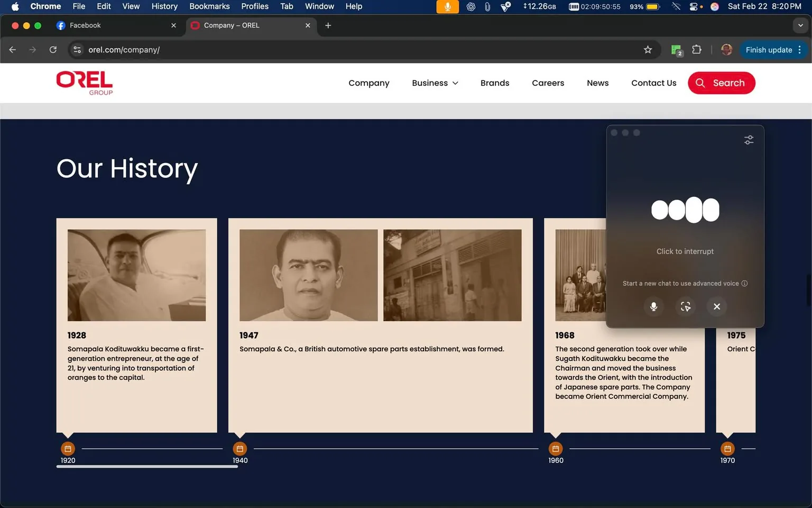Go to the Careers page
Screen dimensions: 812x508
pos(548,83)
